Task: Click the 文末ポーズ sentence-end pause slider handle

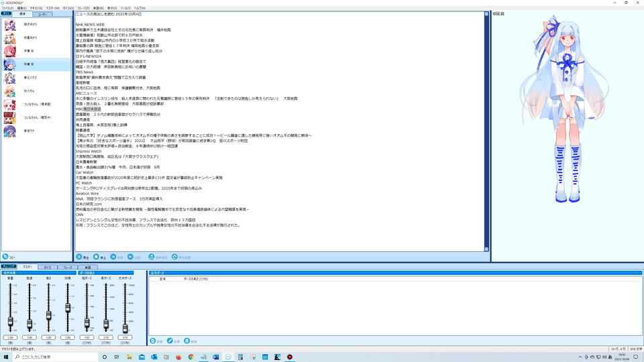Action: [x=125, y=328]
